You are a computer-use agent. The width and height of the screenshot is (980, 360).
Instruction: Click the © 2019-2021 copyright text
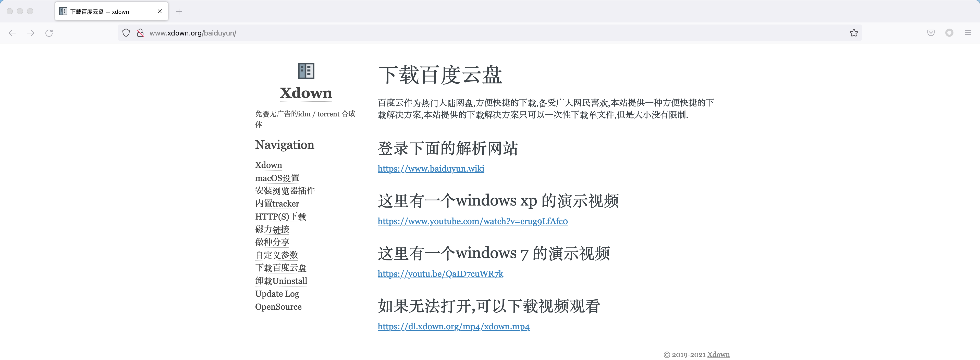684,355
